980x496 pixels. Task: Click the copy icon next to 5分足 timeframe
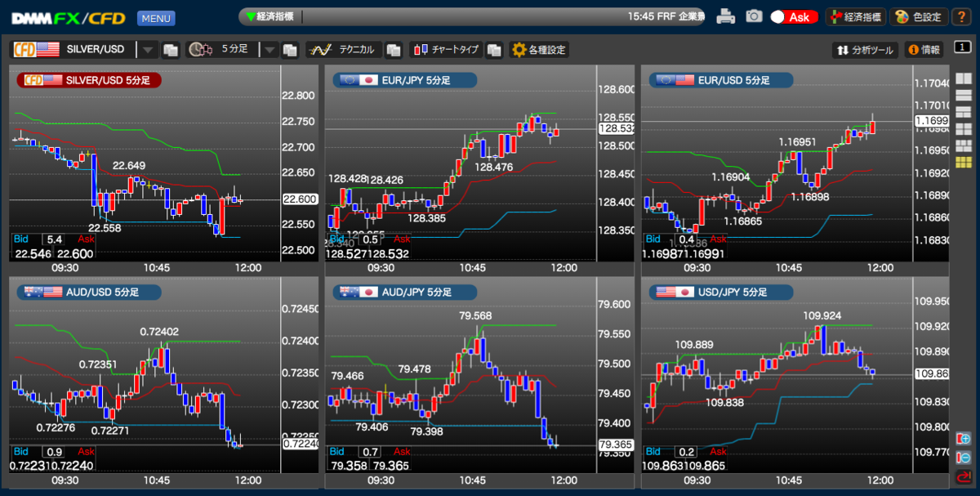290,50
